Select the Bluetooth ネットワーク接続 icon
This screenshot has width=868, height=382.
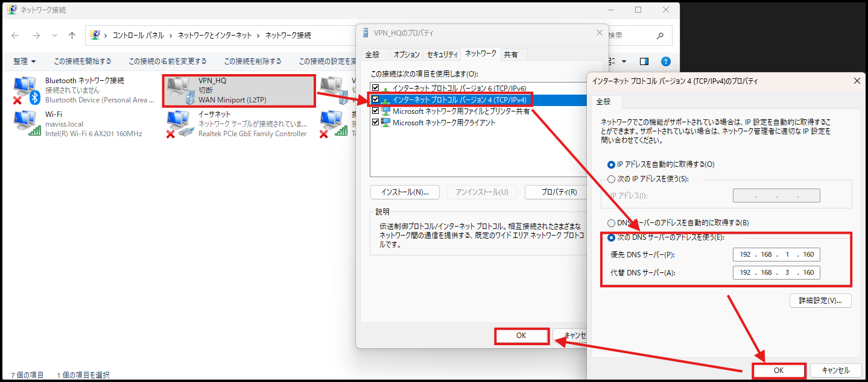24,87
